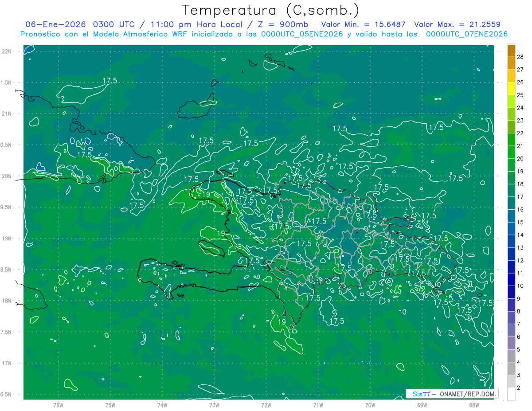Select the '06-Ene-2026' forecast date text
The width and height of the screenshot is (532, 411).
tap(55, 24)
